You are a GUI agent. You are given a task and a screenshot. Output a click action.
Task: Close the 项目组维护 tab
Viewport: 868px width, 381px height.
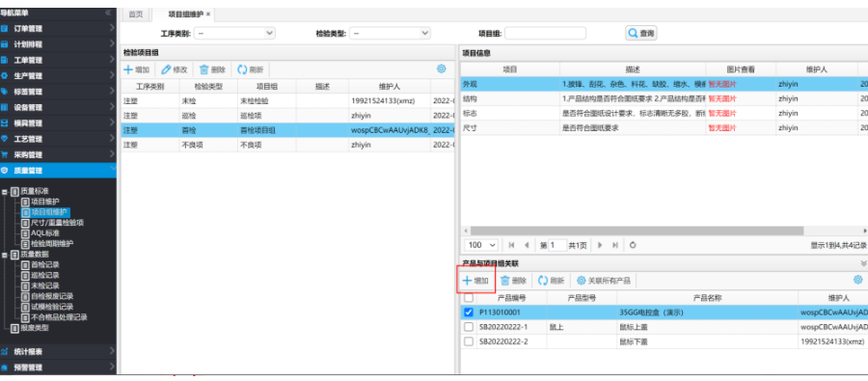207,14
